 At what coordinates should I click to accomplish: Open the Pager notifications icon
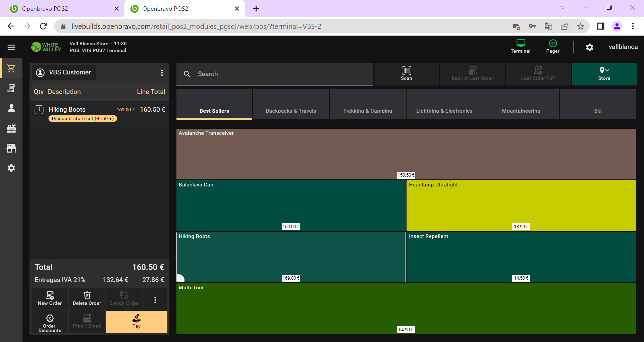click(552, 46)
